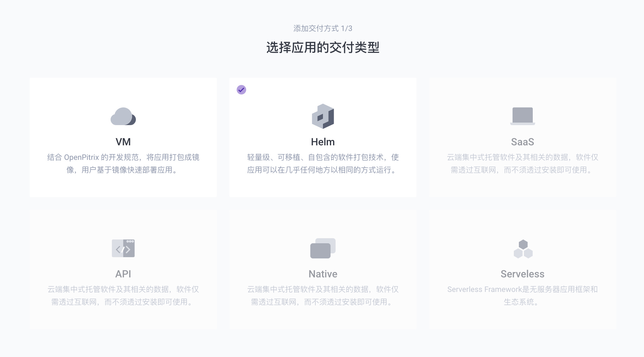
Task: Select the SaaS title text
Action: point(523,142)
